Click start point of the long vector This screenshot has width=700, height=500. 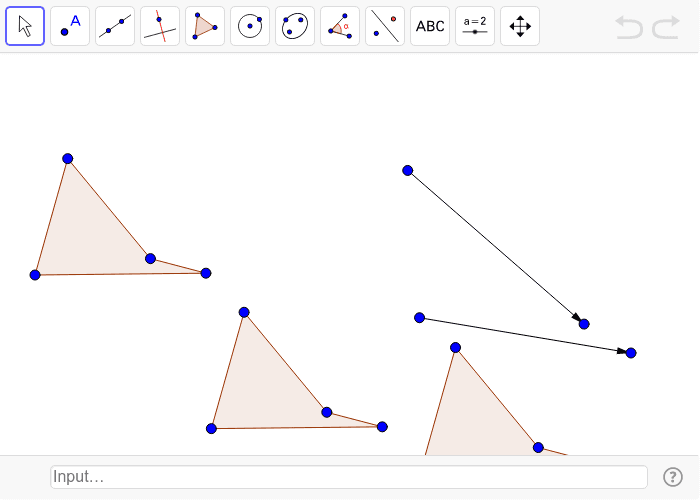point(408,170)
